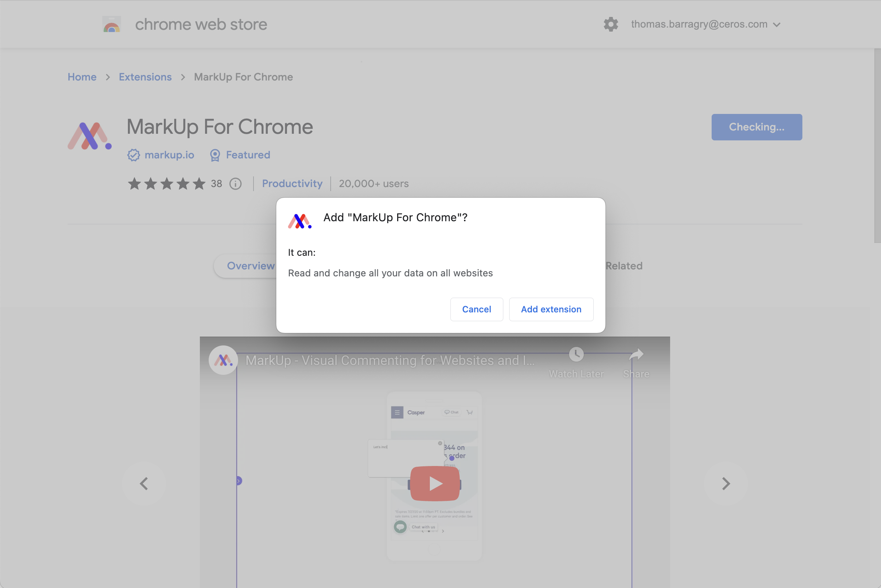Click Add extension to install MarkUp
Image resolution: width=881 pixels, height=588 pixels.
pos(551,309)
